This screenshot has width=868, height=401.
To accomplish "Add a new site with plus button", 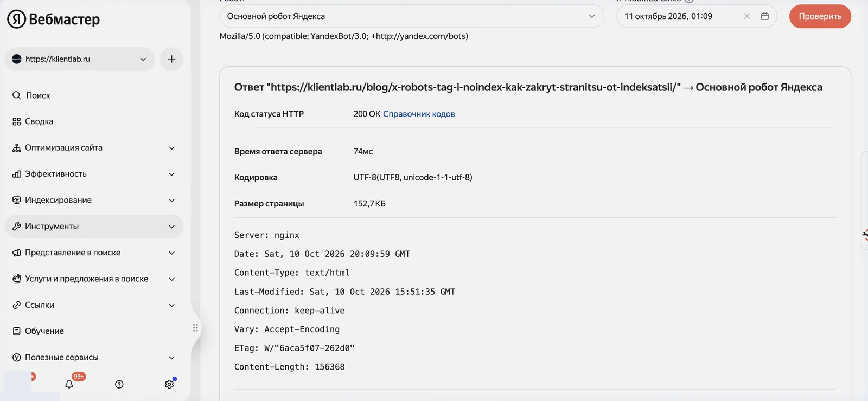I will point(171,59).
